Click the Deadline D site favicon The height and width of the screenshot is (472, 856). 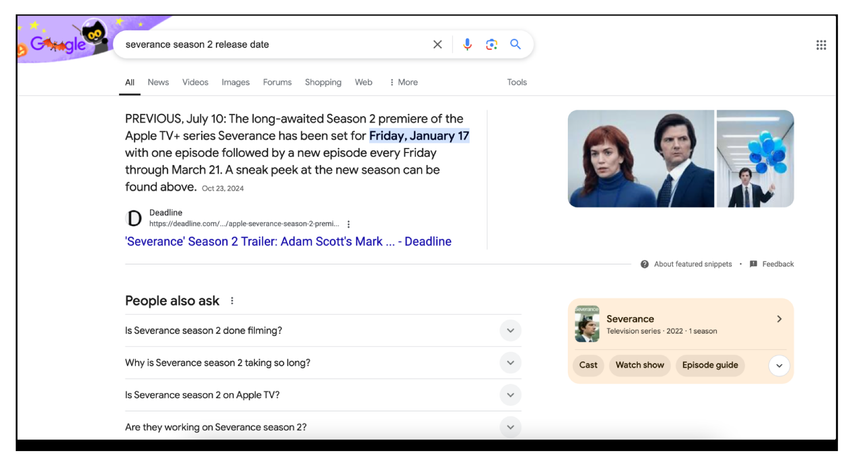click(134, 218)
